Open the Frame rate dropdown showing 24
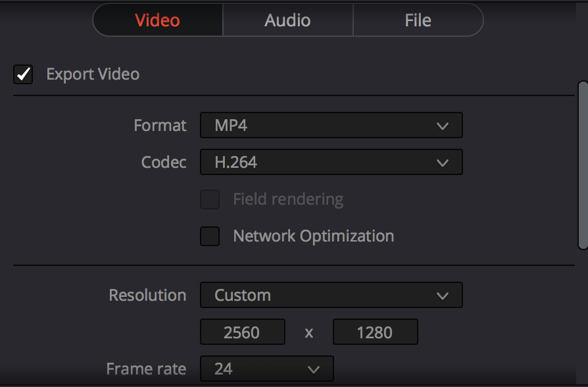 click(x=266, y=369)
